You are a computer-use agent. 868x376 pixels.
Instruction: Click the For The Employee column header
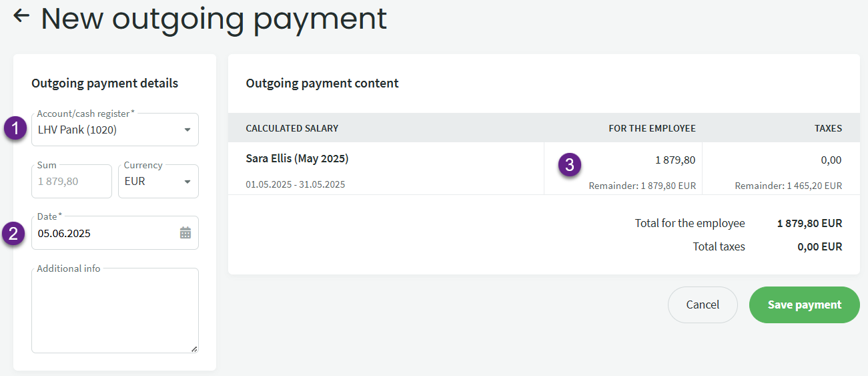[652, 128]
